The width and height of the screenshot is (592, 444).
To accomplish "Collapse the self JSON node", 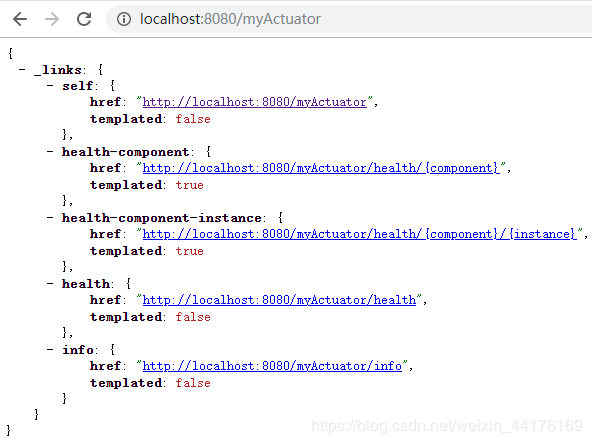I will [x=50, y=86].
